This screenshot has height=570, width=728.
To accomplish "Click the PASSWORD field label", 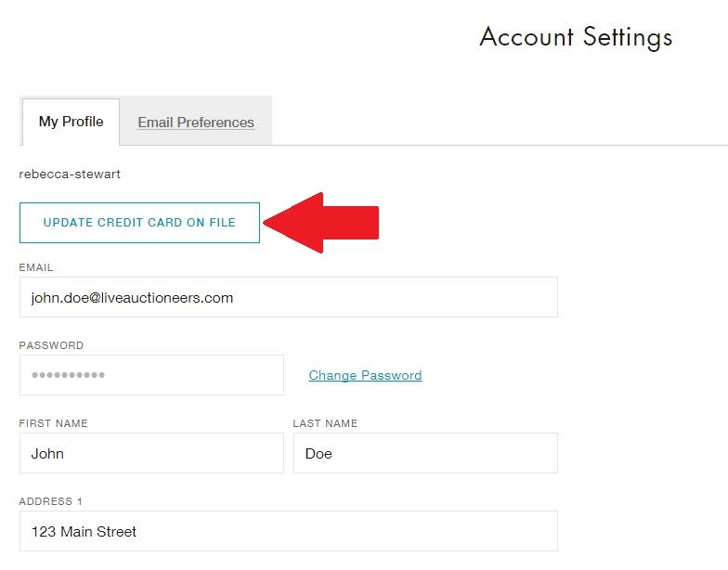I will (51, 345).
